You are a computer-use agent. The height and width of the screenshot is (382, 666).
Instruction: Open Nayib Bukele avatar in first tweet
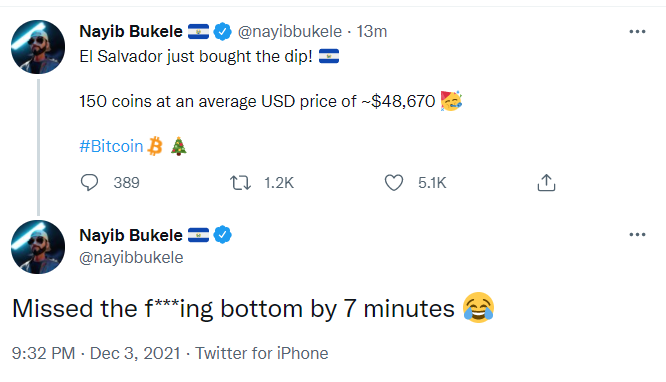pyautogui.click(x=38, y=47)
